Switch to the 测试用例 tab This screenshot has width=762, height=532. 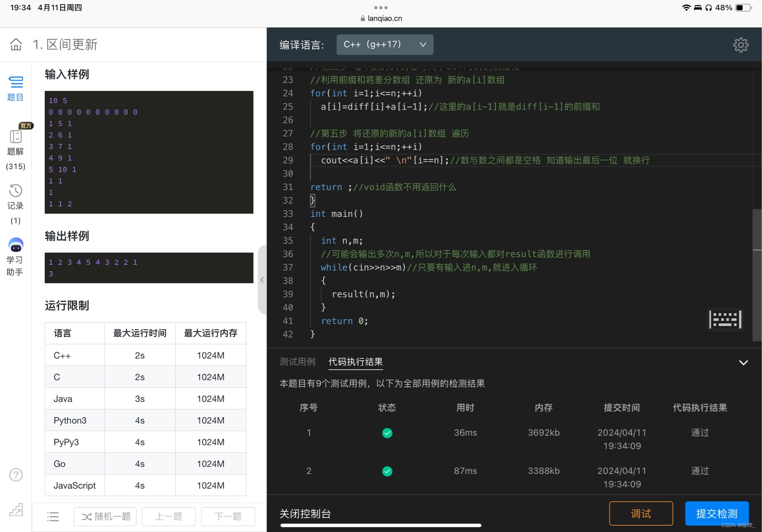[297, 362]
